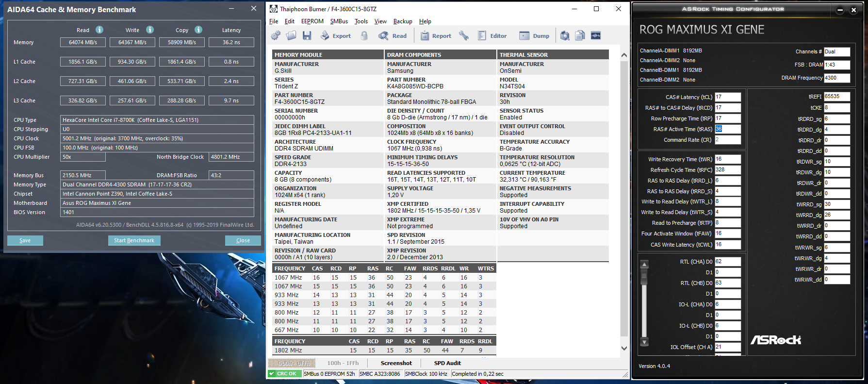The height and width of the screenshot is (384, 868).
Task: Click the tWRRD_sg value field
Action: (x=837, y=204)
